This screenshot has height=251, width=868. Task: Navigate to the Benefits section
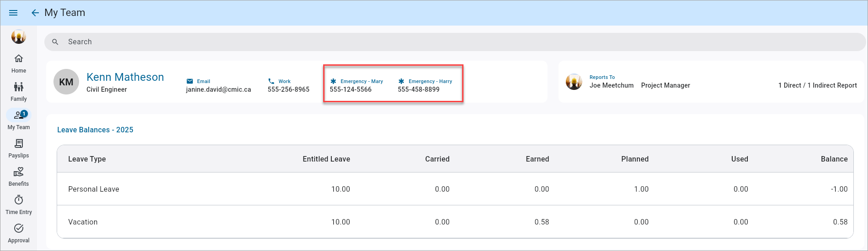[19, 177]
